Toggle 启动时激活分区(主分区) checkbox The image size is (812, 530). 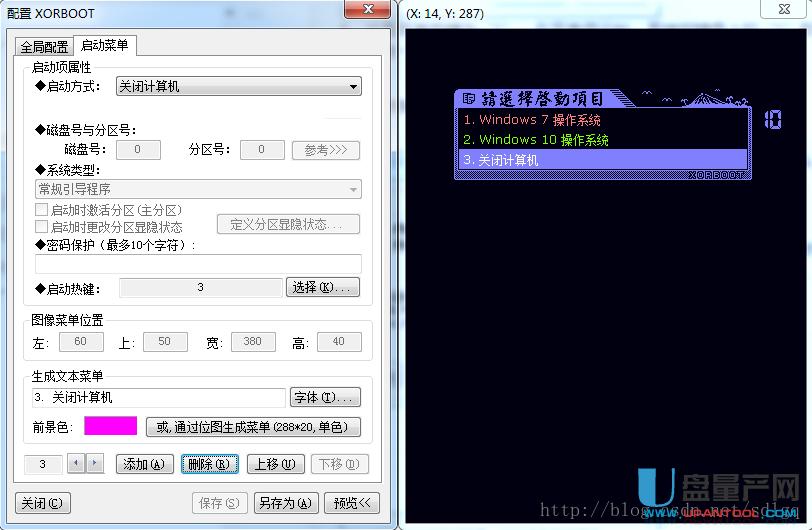click(41, 210)
